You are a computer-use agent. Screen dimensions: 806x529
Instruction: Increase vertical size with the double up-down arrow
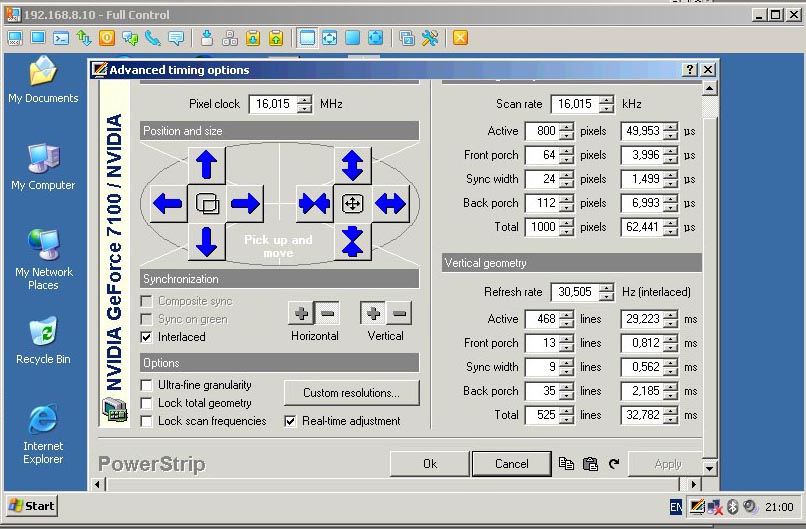click(x=352, y=165)
